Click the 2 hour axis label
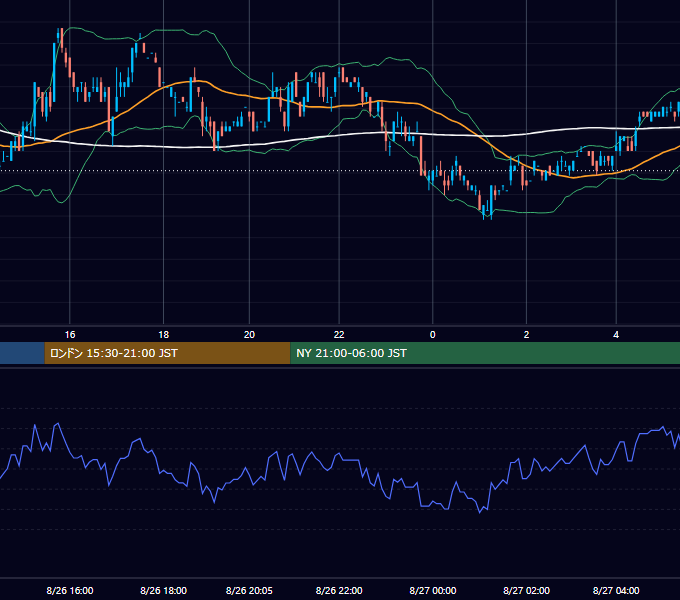This screenshot has width=680, height=600. (526, 335)
